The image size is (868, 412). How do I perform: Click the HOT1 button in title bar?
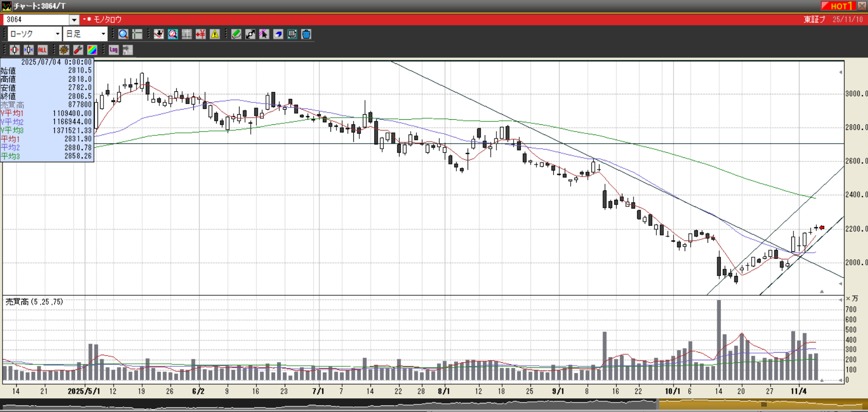838,6
